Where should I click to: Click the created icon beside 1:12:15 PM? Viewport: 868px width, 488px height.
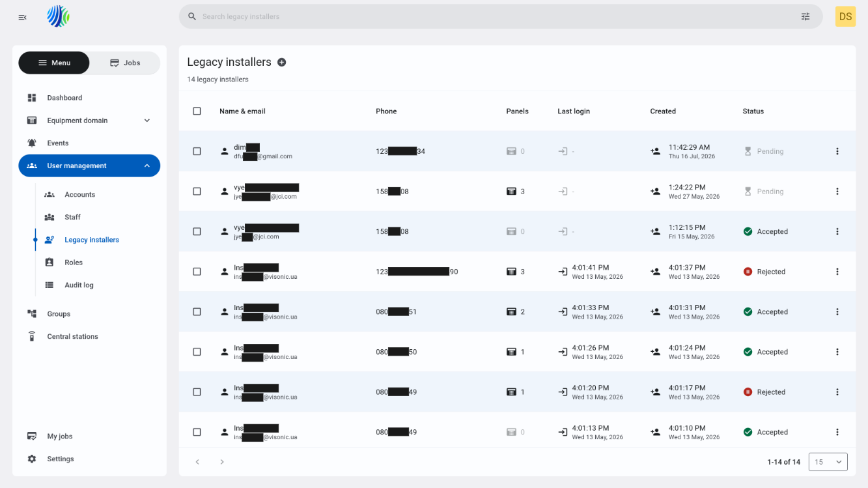click(x=655, y=231)
